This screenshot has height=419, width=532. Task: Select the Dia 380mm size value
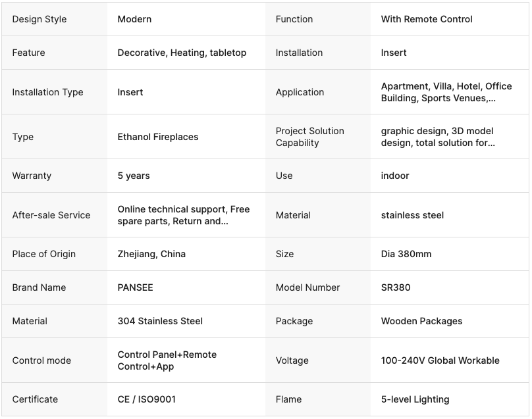coord(406,254)
